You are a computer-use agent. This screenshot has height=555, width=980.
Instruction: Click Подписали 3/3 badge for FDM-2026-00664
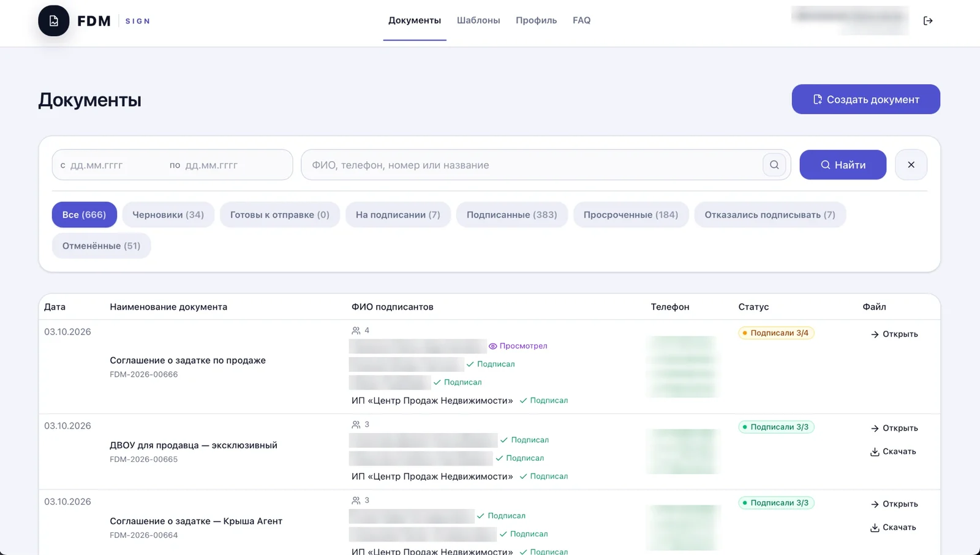[776, 503]
